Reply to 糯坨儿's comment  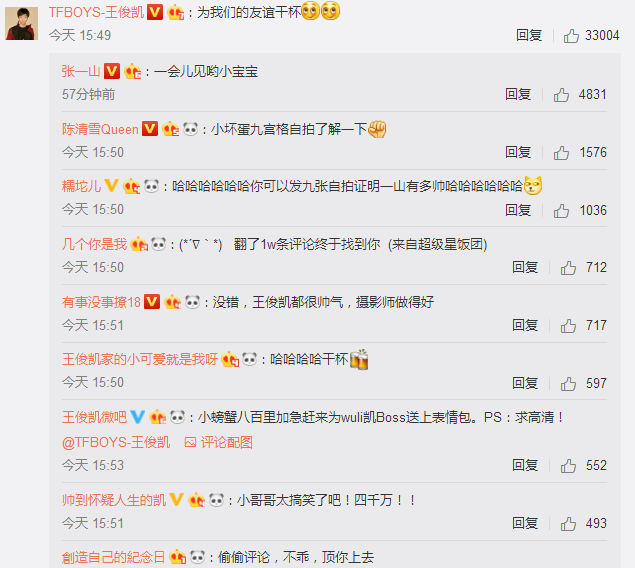pos(518,210)
